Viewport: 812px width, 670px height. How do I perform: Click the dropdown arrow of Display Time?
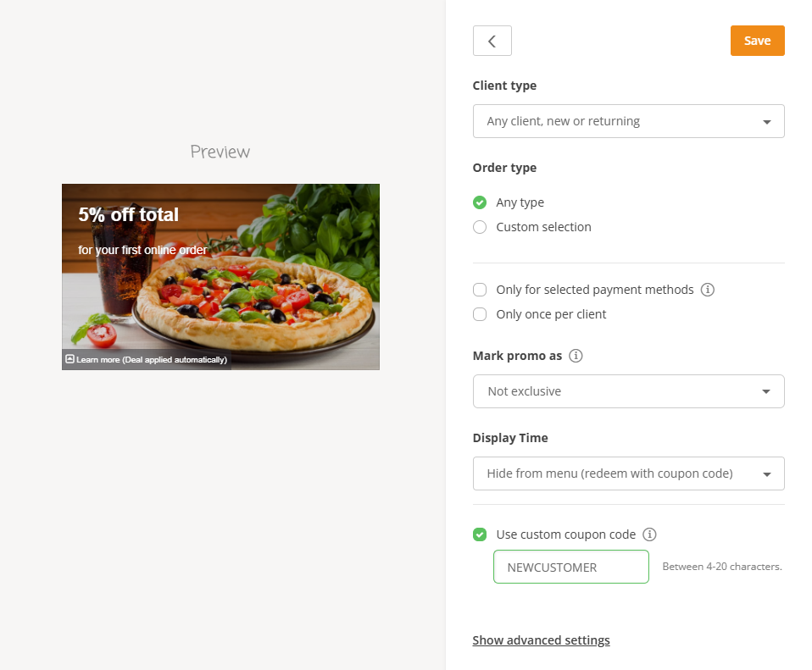coord(766,474)
